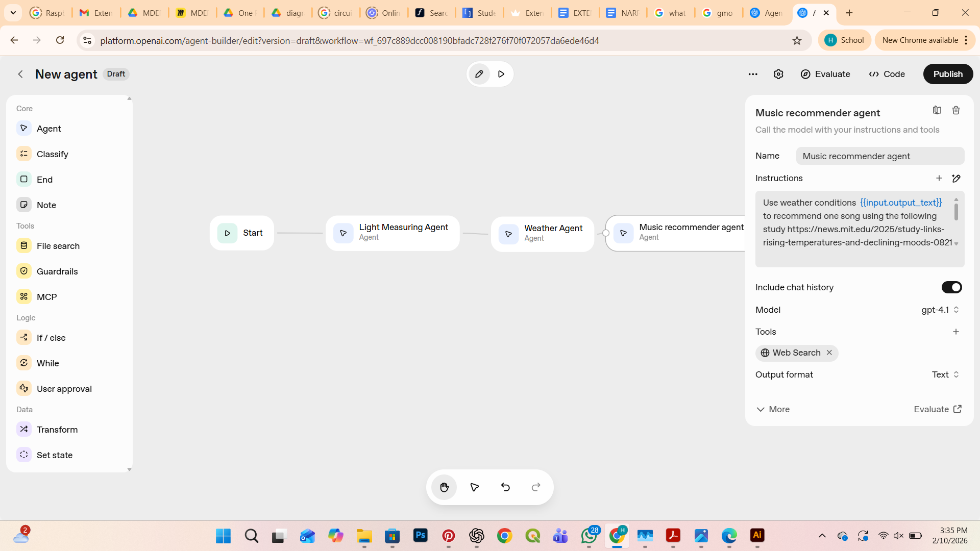
Task: Click the edit instructions pencil icon
Action: pos(956,178)
